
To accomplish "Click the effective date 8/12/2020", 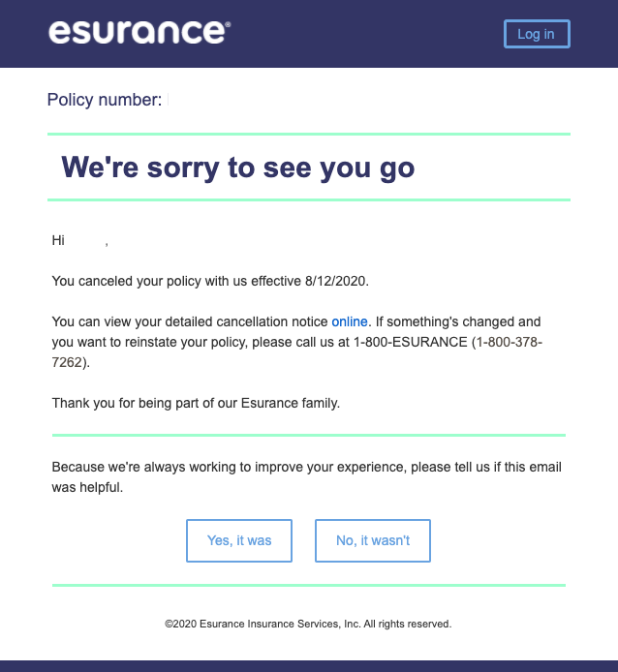I will (x=335, y=281).
